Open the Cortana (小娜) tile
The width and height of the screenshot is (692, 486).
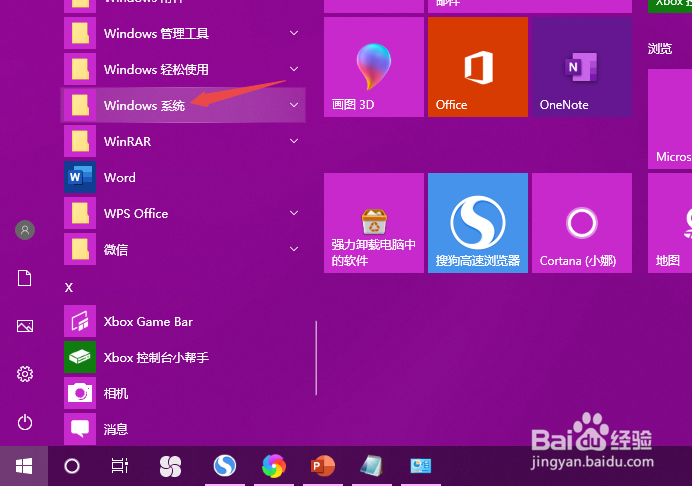(x=582, y=223)
